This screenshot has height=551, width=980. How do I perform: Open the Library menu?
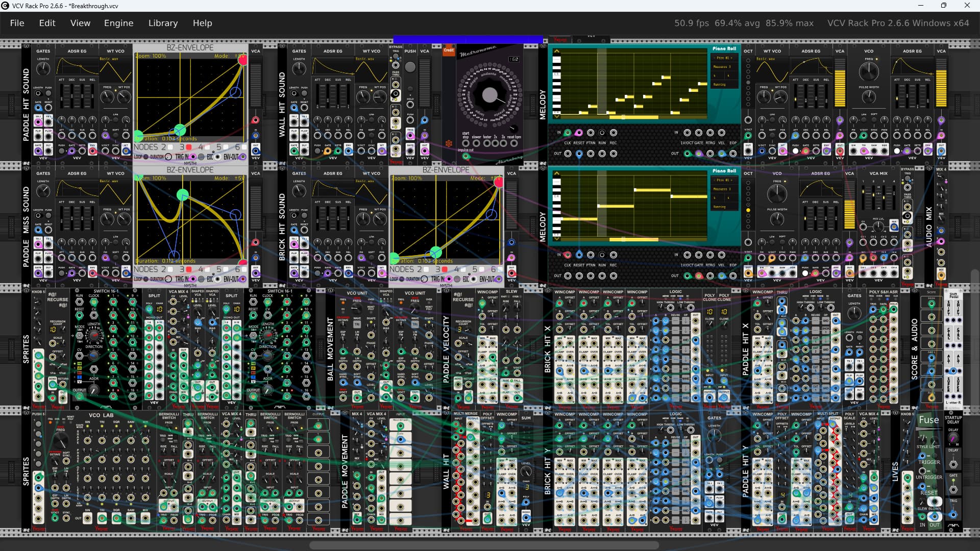pos(163,23)
